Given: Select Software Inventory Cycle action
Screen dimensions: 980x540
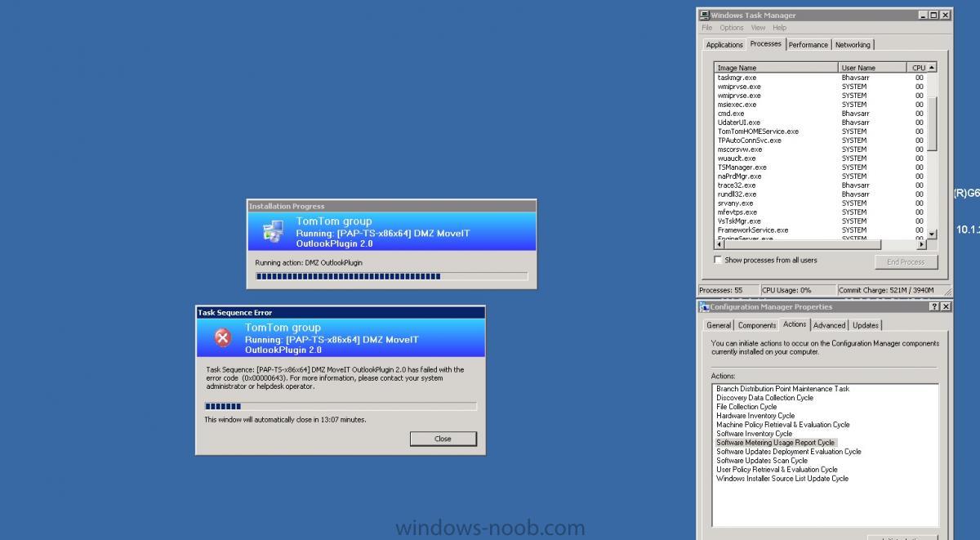Looking at the screenshot, I should click(754, 434).
